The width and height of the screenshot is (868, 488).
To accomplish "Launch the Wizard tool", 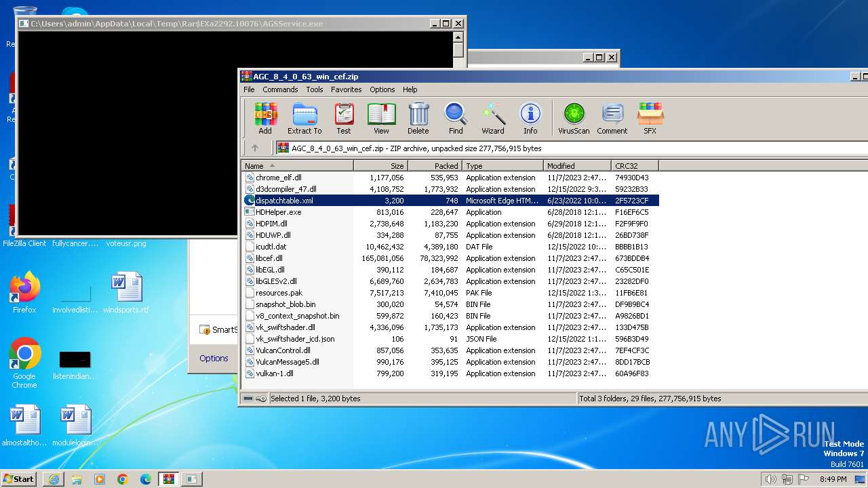I will [x=493, y=118].
